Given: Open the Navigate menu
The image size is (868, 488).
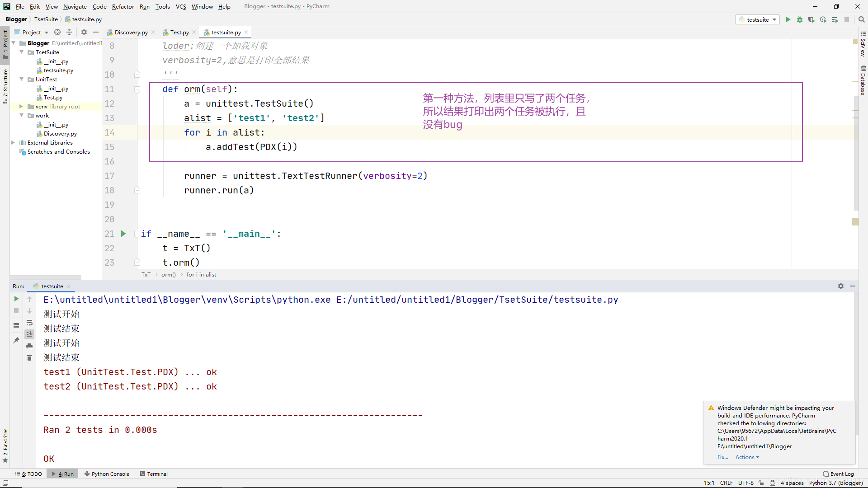Looking at the screenshot, I should [75, 6].
